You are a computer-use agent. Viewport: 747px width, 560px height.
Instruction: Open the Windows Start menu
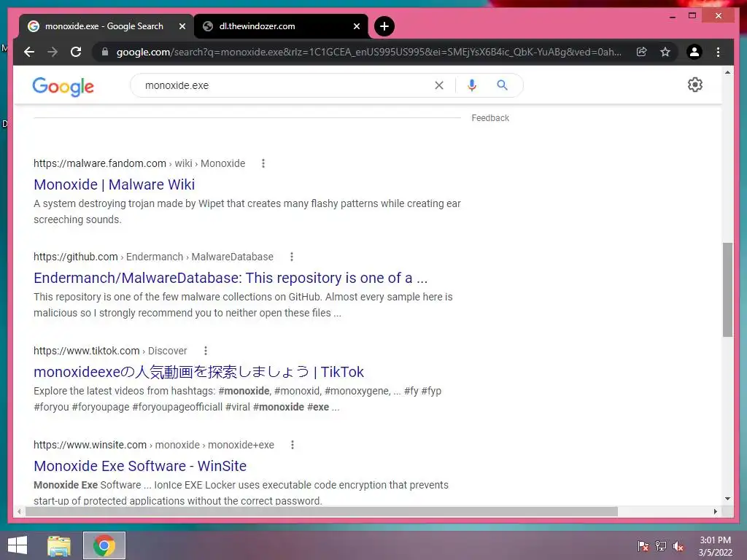18,545
